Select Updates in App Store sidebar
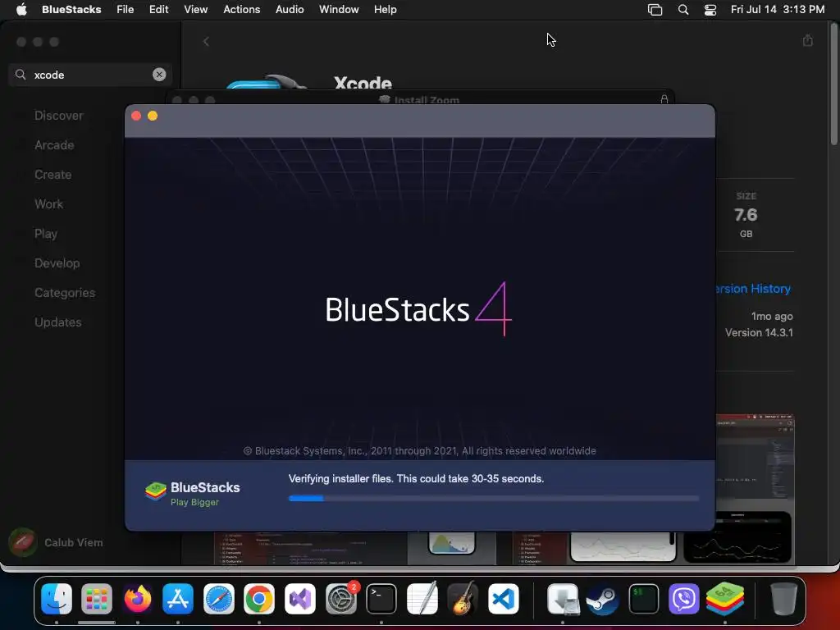 [x=58, y=322]
